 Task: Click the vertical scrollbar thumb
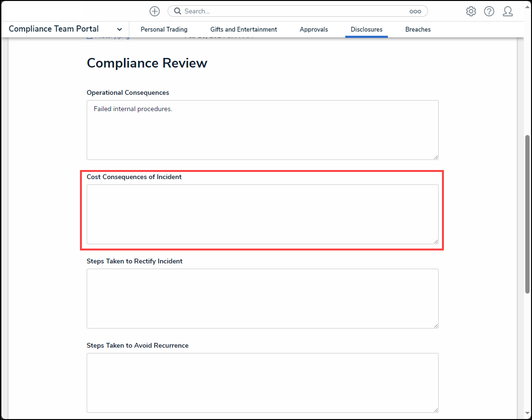click(528, 216)
